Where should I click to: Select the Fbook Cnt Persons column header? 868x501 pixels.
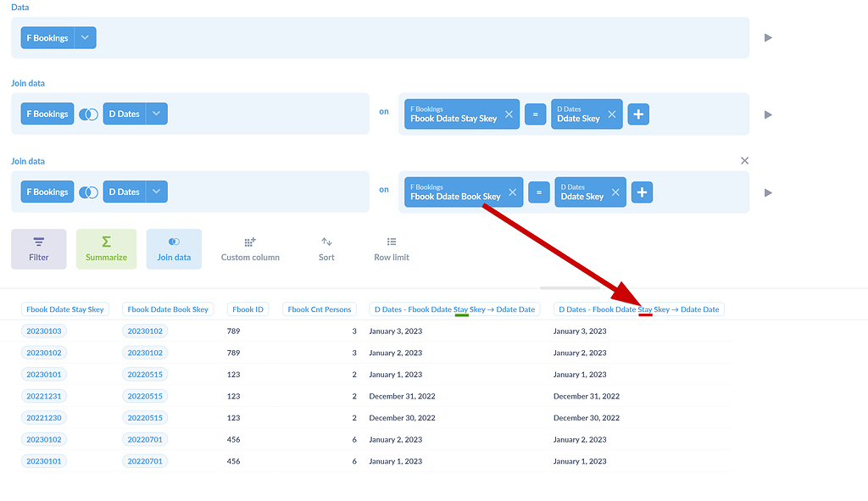coord(319,309)
